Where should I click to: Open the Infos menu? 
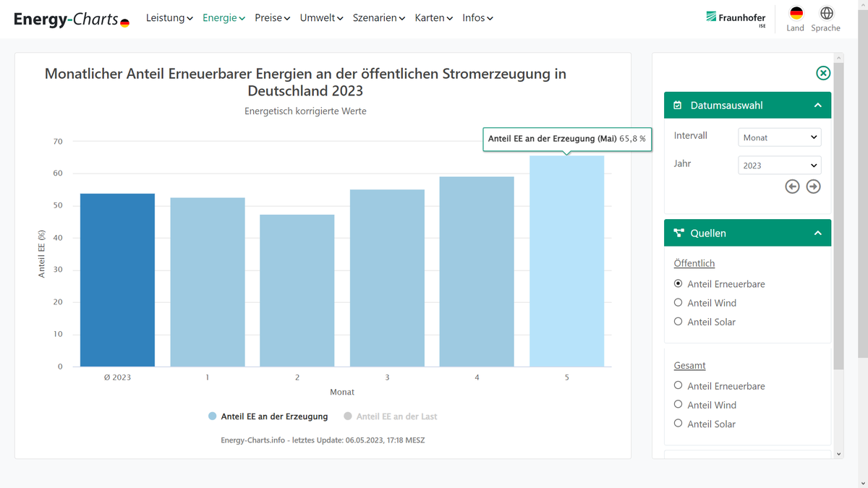(478, 18)
